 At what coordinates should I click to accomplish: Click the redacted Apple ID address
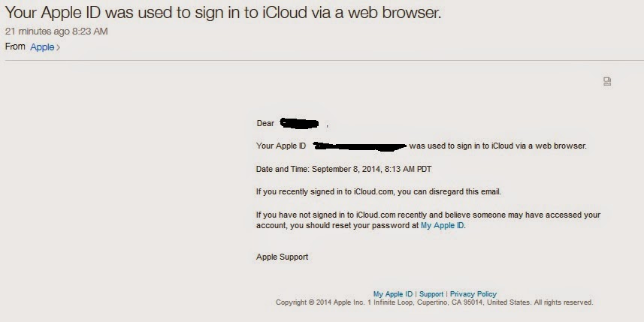360,146
